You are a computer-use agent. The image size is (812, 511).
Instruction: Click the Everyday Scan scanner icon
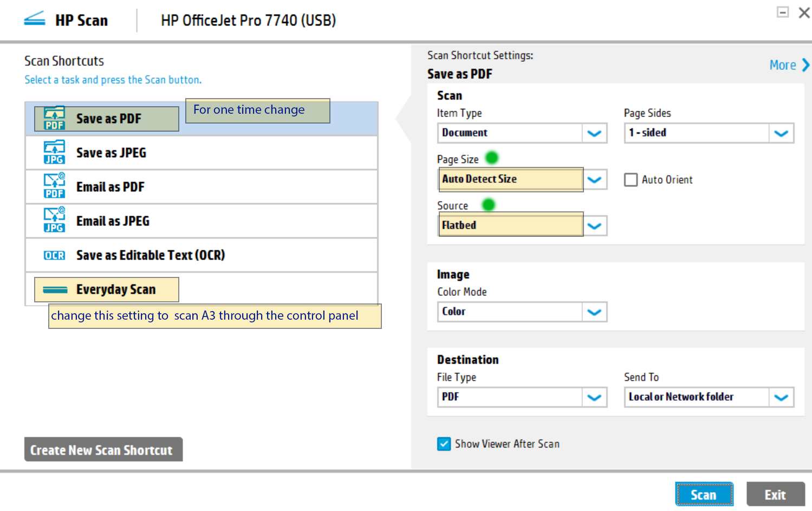click(55, 290)
